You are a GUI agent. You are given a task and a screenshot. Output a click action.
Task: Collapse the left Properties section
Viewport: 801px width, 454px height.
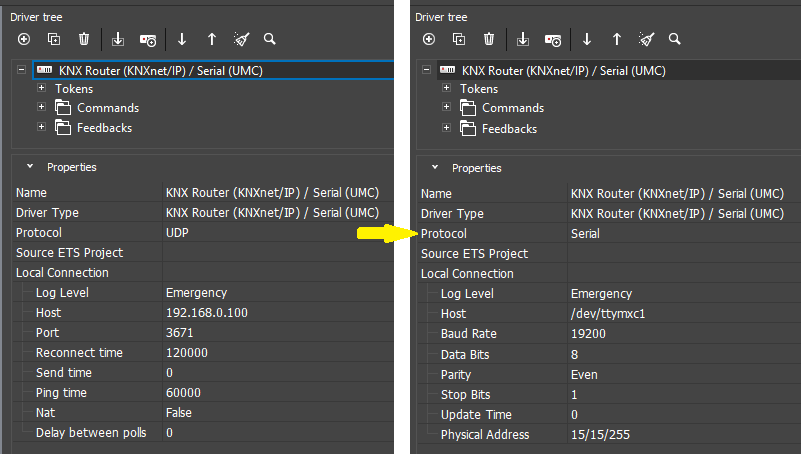pos(30,166)
